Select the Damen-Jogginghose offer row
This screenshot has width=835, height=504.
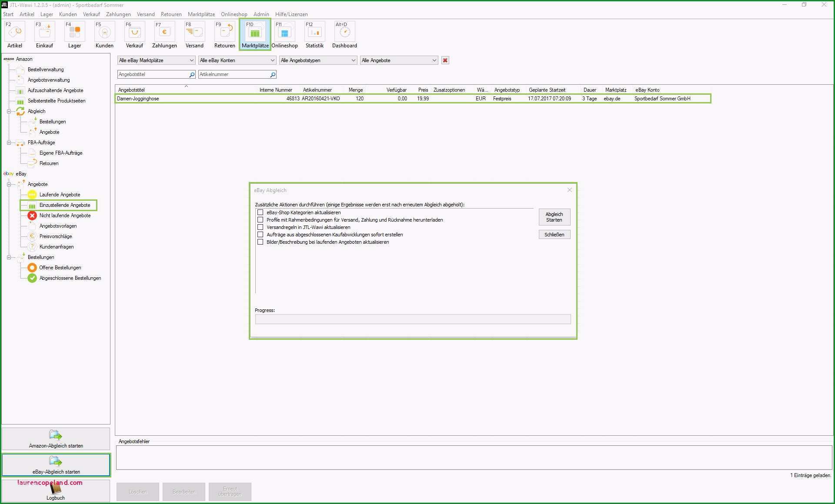tap(413, 99)
